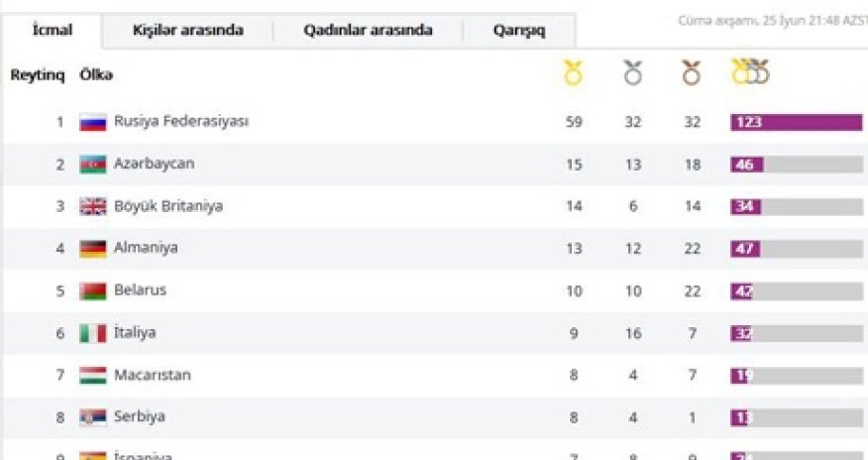Click Russia's 123 total medals bar

pos(796,123)
